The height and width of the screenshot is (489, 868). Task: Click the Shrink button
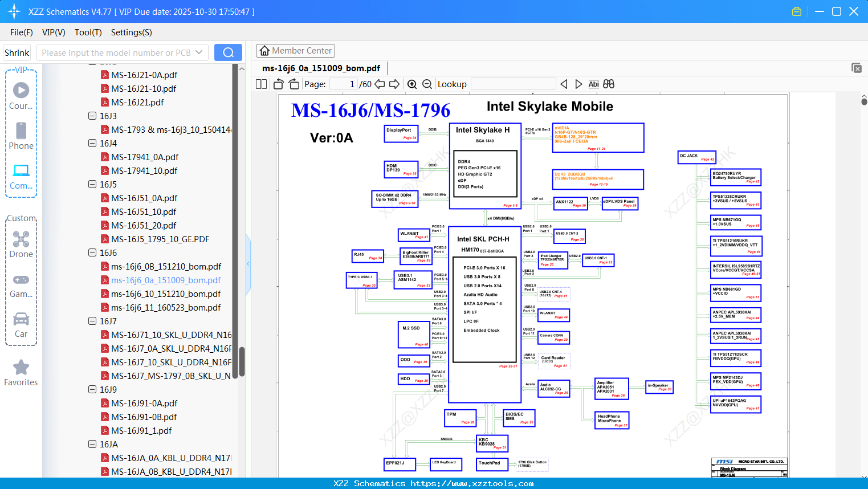17,52
